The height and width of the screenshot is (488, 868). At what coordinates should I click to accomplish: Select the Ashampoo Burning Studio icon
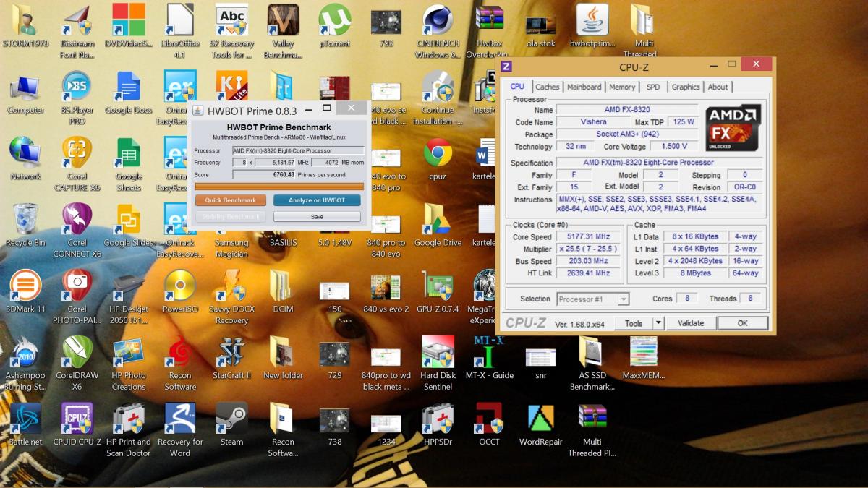coord(25,363)
